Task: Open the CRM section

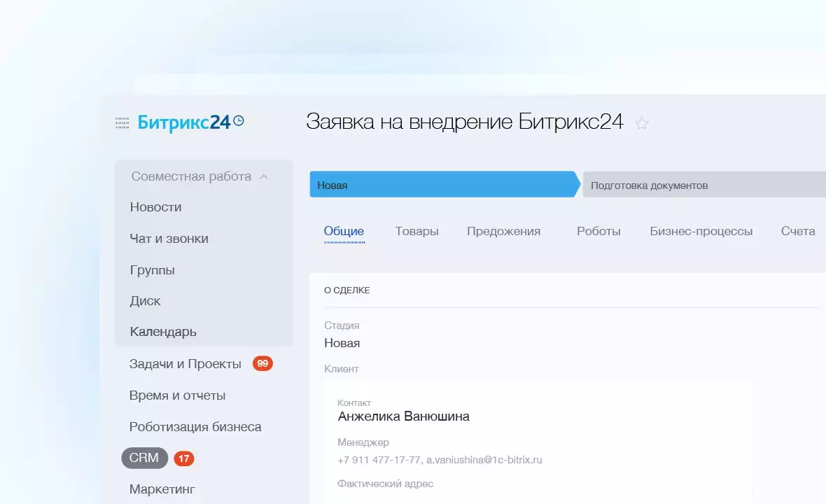Action: [x=144, y=458]
